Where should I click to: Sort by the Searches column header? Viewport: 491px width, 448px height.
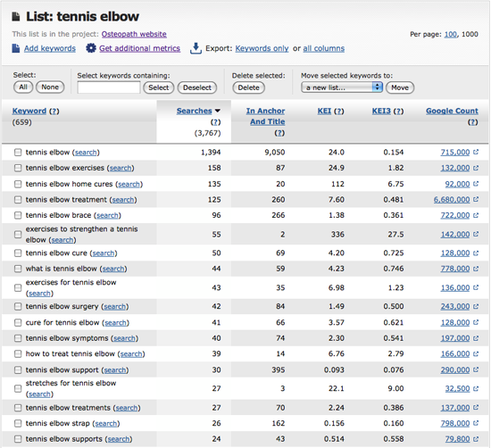pyautogui.click(x=194, y=111)
